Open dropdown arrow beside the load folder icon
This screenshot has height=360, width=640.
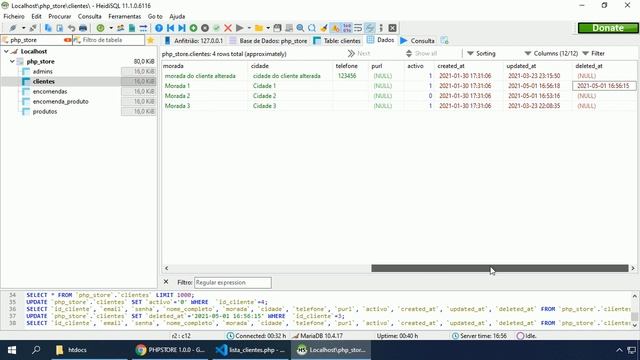pos(268,28)
